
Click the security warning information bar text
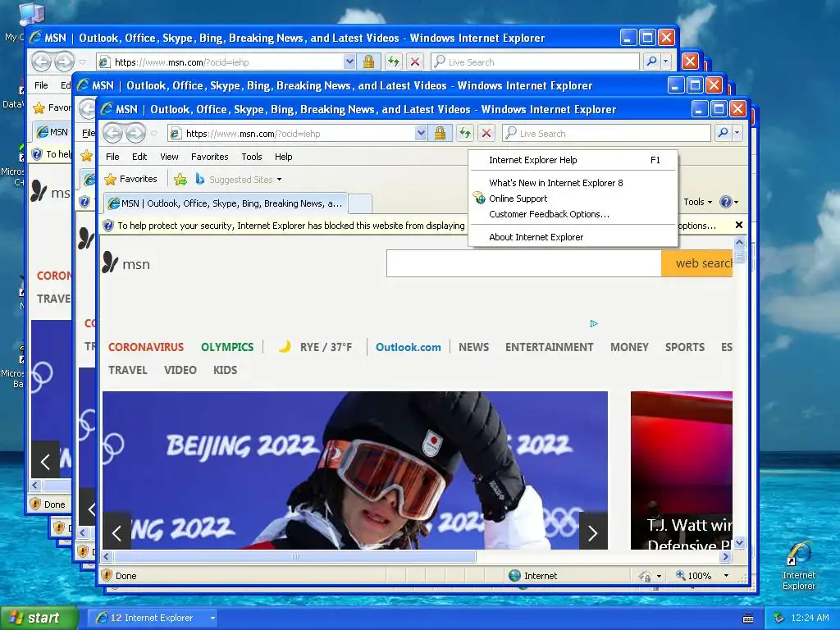(291, 226)
